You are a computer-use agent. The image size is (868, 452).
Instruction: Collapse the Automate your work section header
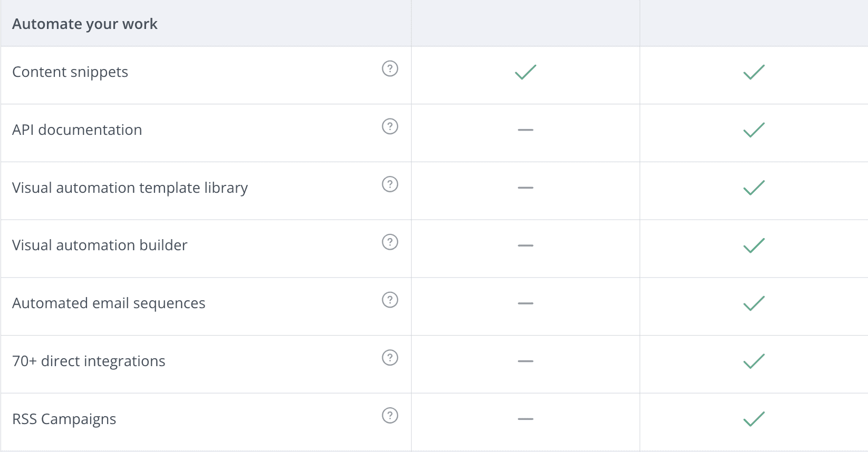(x=84, y=24)
